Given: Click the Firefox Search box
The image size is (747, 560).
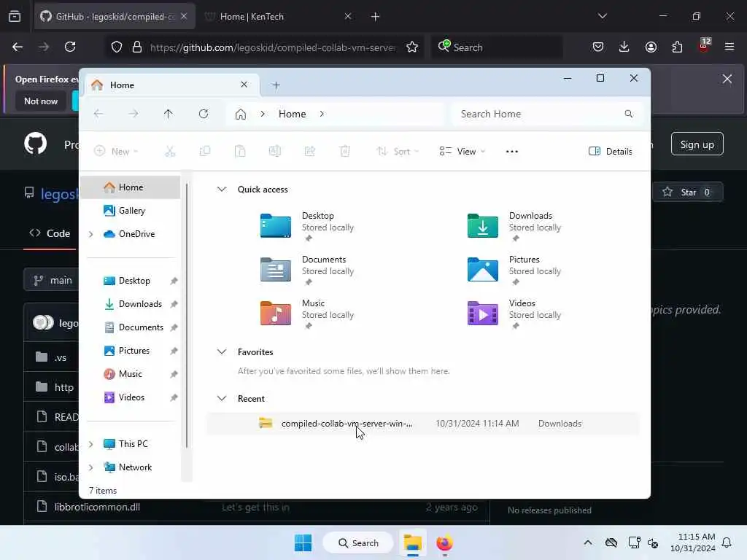Looking at the screenshot, I should [x=497, y=47].
